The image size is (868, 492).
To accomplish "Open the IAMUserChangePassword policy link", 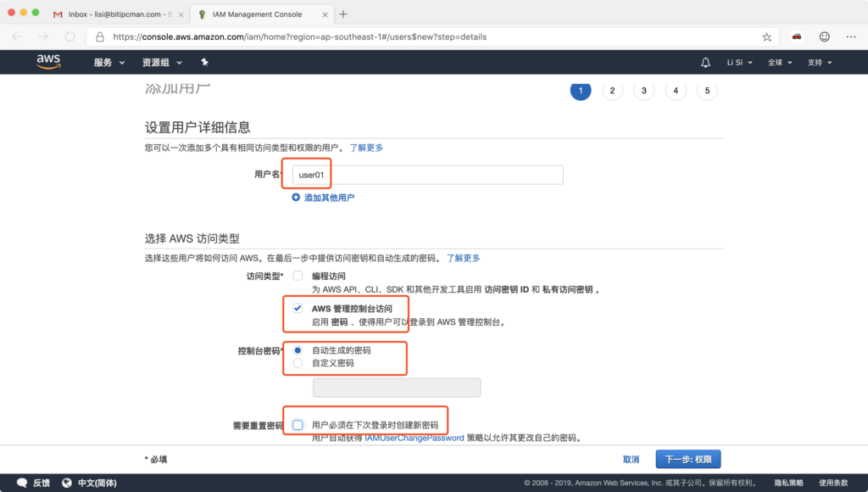I will [x=414, y=438].
